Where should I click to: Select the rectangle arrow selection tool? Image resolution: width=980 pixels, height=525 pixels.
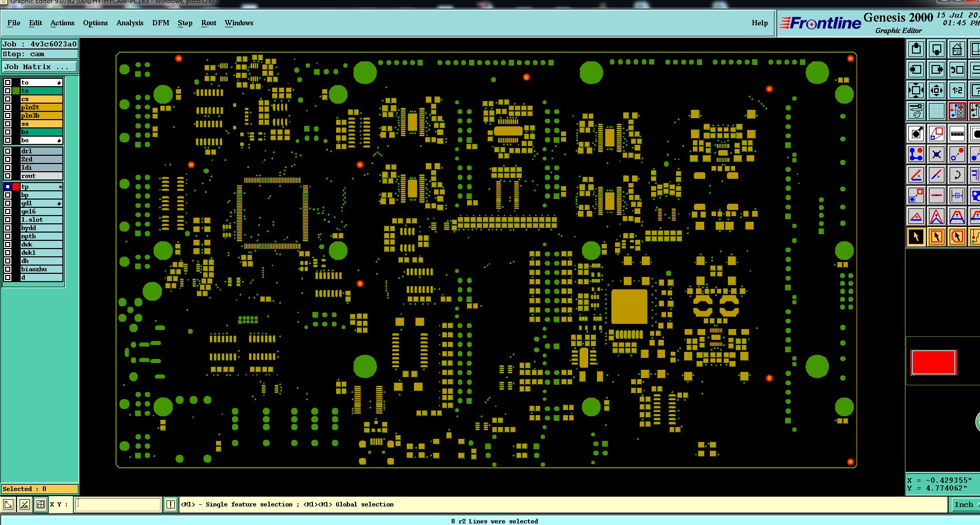click(937, 237)
